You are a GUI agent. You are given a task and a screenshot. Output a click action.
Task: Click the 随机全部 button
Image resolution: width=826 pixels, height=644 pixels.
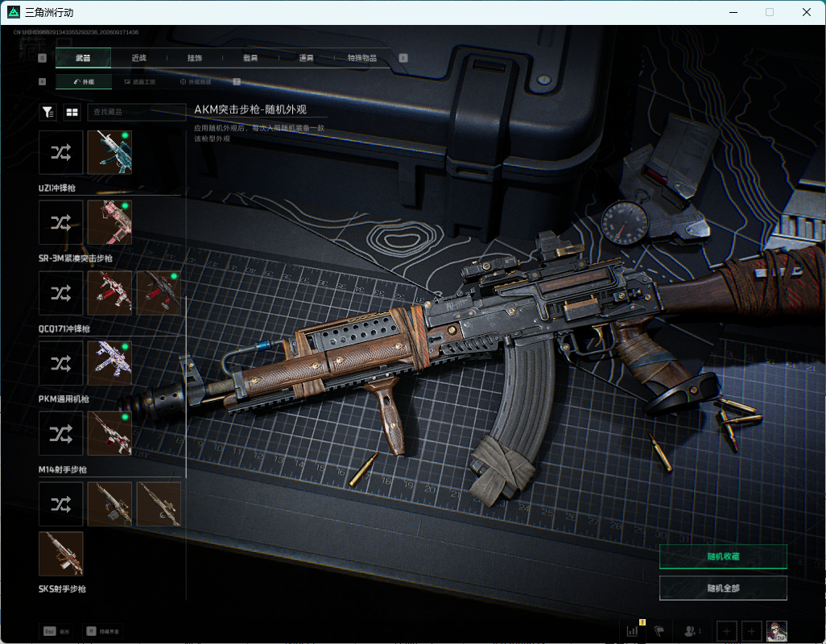coord(723,588)
